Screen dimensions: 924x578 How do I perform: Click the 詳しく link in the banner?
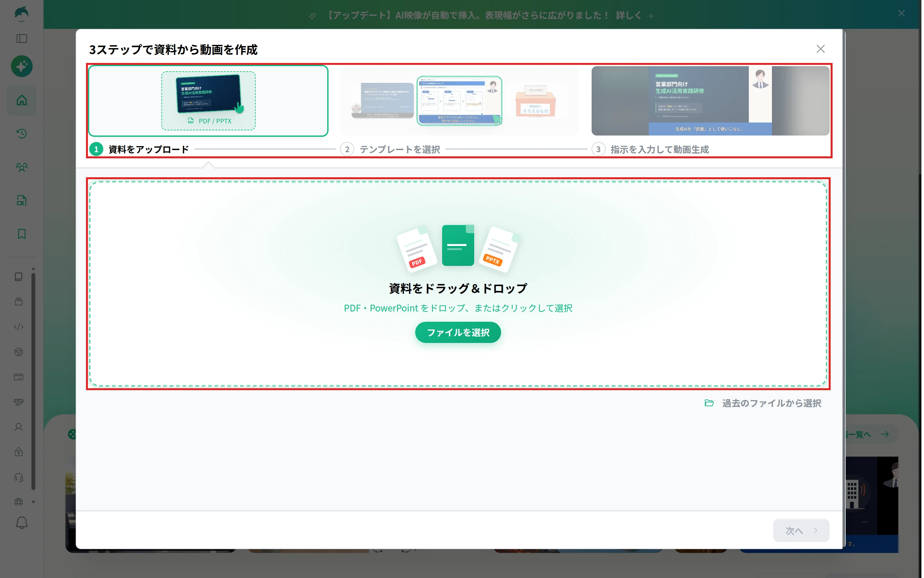634,15
